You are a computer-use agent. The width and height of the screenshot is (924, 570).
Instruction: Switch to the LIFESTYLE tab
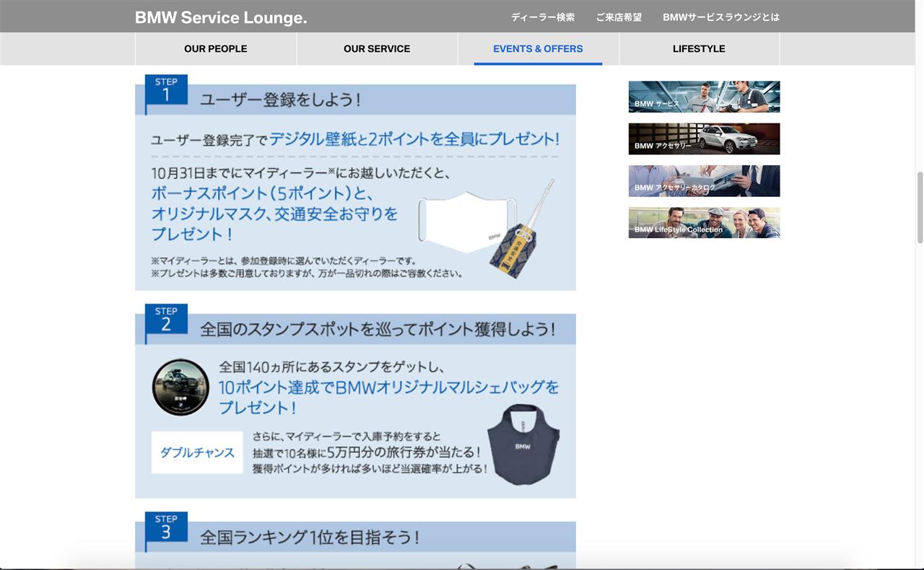tap(699, 49)
